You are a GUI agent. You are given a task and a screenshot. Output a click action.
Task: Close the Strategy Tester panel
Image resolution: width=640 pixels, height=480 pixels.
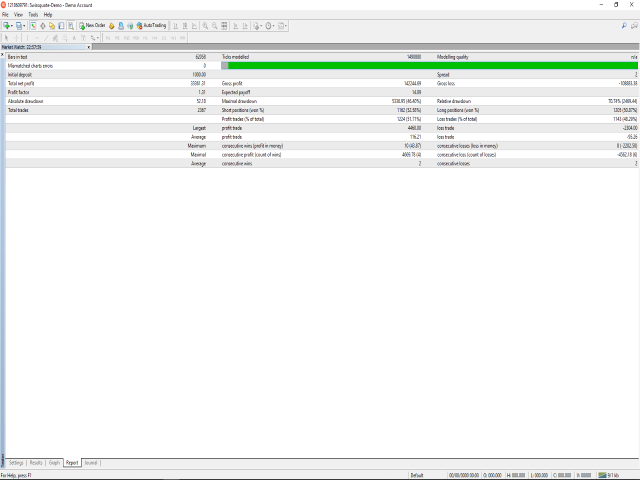2,54
